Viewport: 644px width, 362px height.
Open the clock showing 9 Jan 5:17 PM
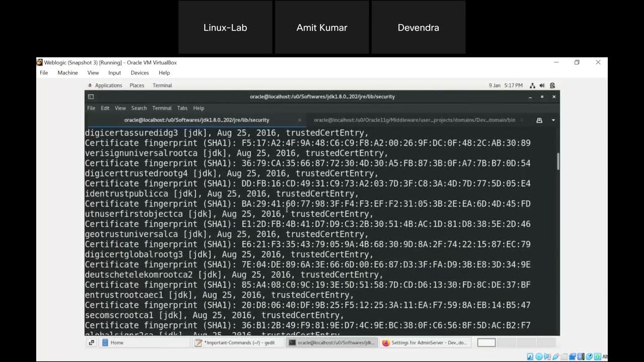(x=506, y=85)
